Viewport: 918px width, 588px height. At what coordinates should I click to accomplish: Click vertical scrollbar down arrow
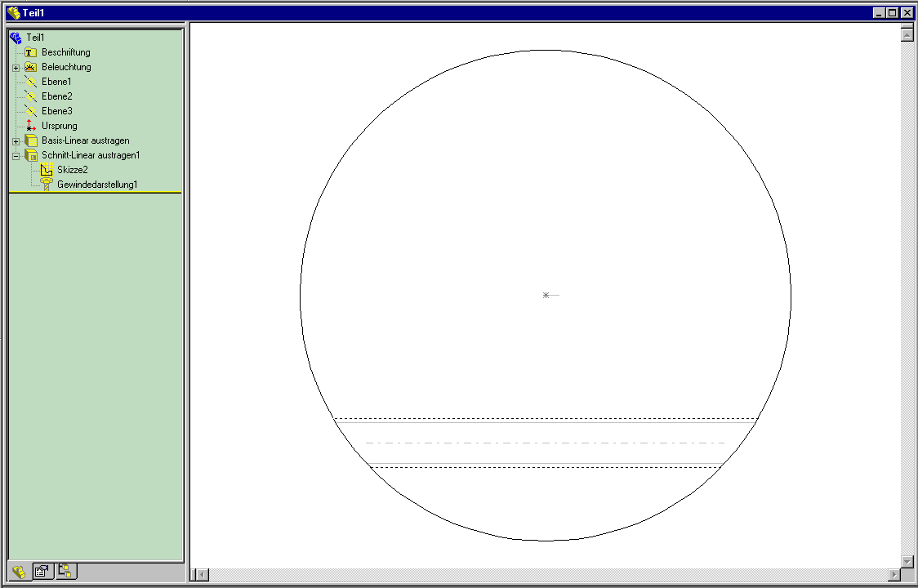click(907, 562)
